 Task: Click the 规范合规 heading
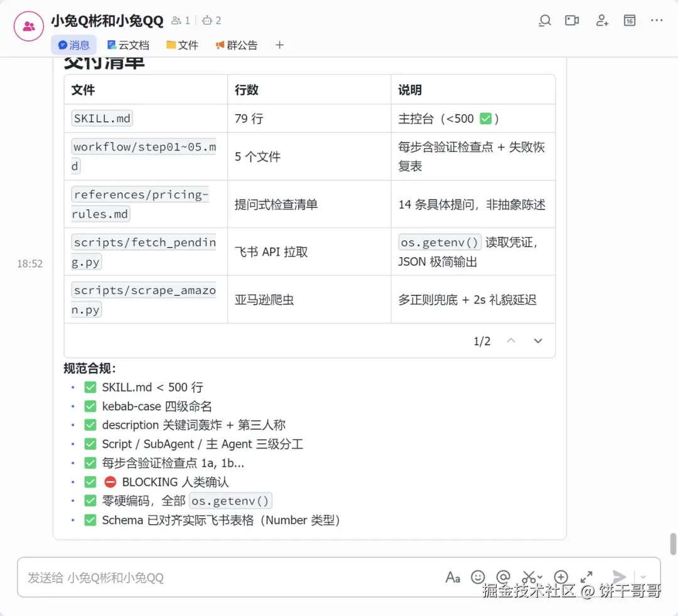(90, 368)
